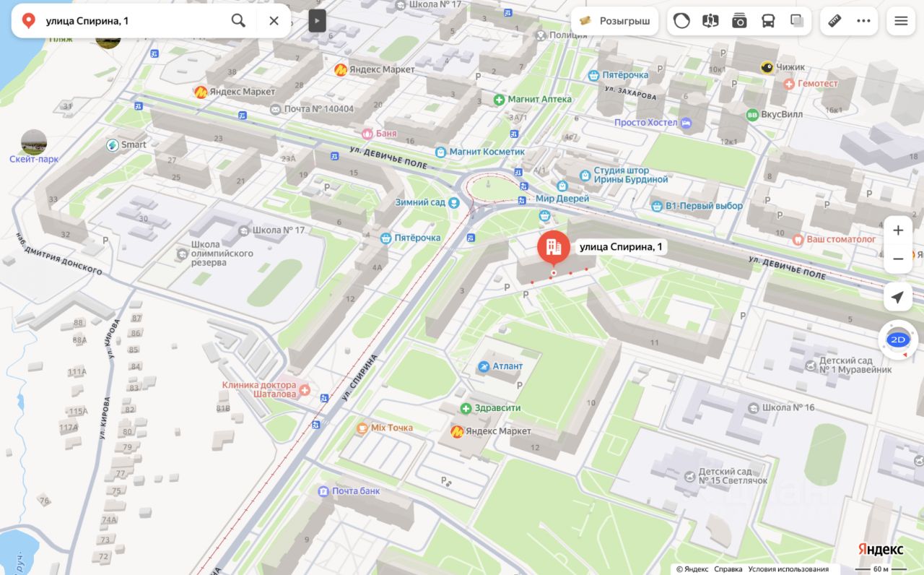
Task: Open the three-dots more tools menu
Action: [864, 21]
